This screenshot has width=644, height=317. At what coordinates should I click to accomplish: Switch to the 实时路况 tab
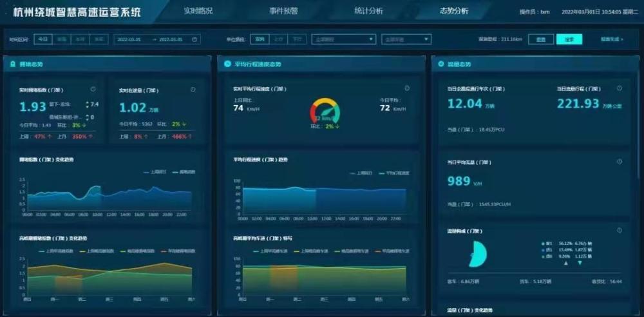click(198, 11)
